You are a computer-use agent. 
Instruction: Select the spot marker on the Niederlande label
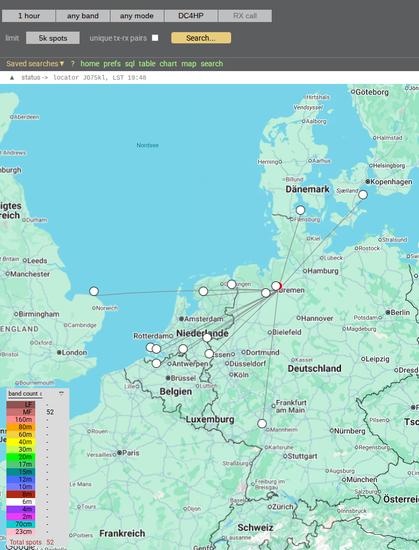207,337
